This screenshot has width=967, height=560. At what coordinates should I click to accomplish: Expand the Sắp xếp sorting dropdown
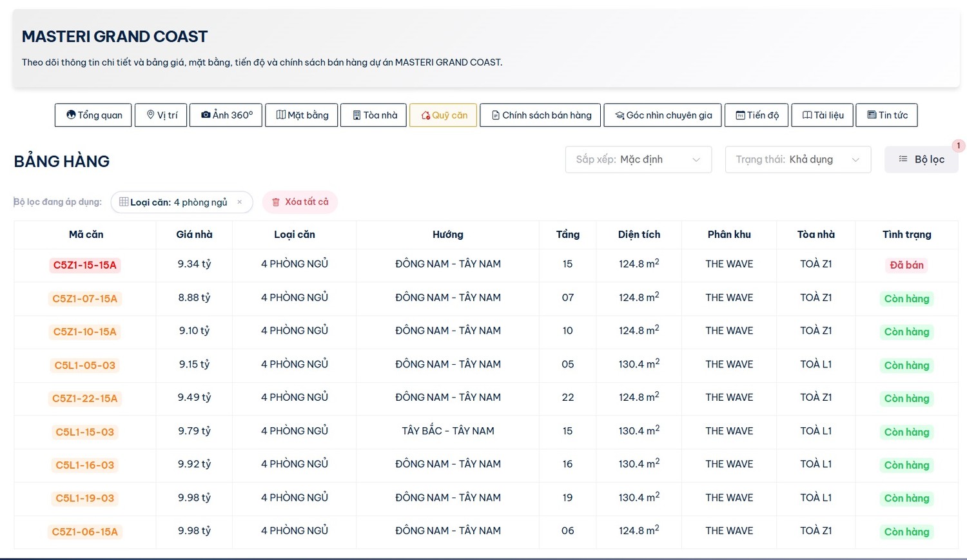click(638, 160)
